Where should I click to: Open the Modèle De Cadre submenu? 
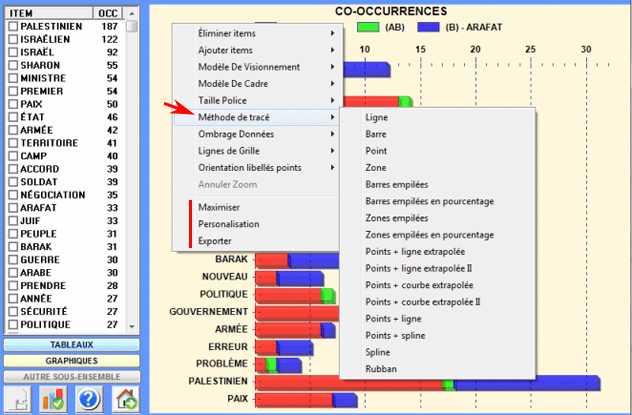pos(257,84)
